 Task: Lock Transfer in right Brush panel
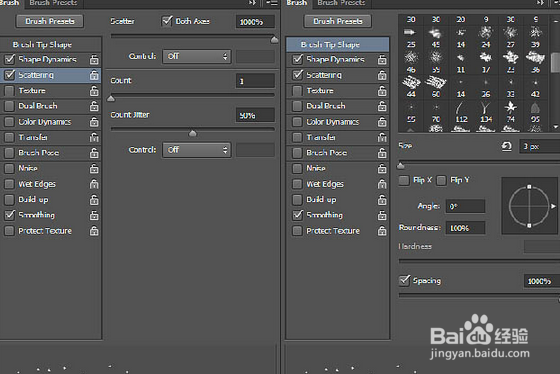(x=382, y=137)
